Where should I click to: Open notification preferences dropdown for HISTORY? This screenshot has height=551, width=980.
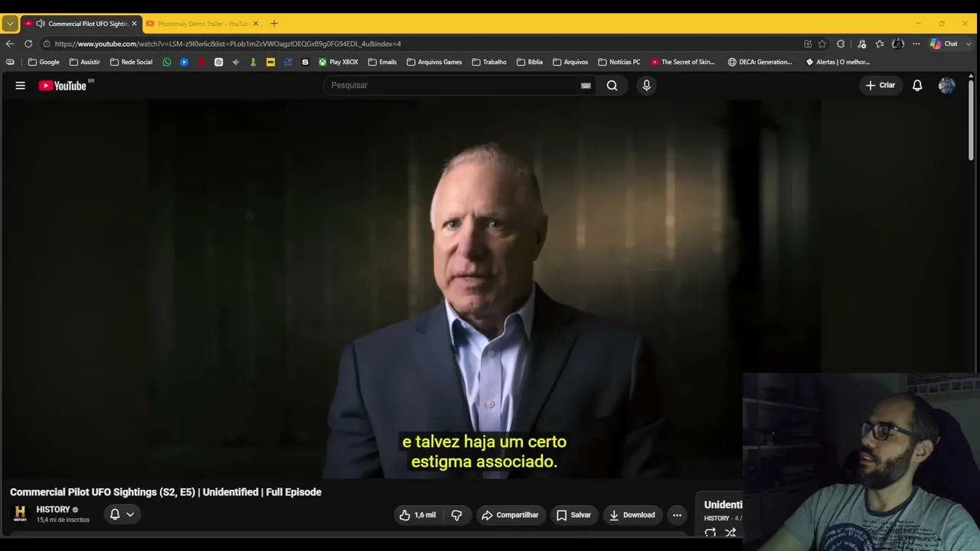[122, 514]
